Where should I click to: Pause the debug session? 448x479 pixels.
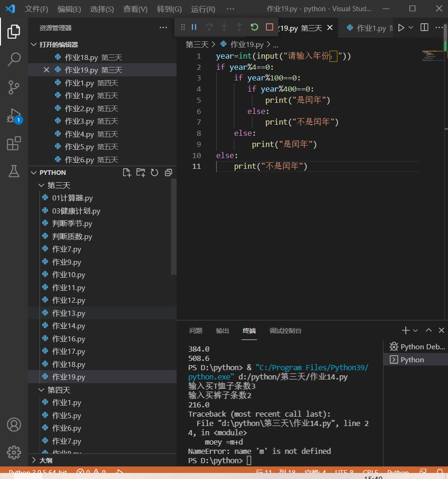coord(194,27)
